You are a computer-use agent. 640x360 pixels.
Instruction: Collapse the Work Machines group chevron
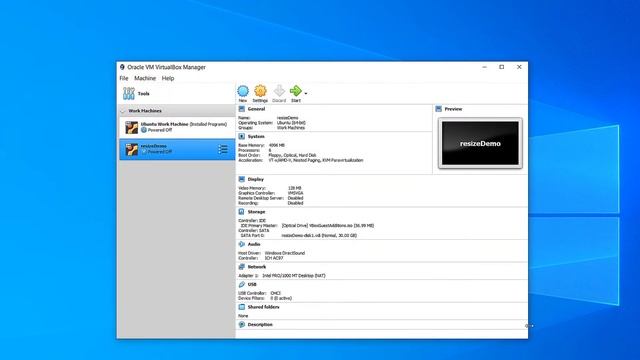[122, 111]
